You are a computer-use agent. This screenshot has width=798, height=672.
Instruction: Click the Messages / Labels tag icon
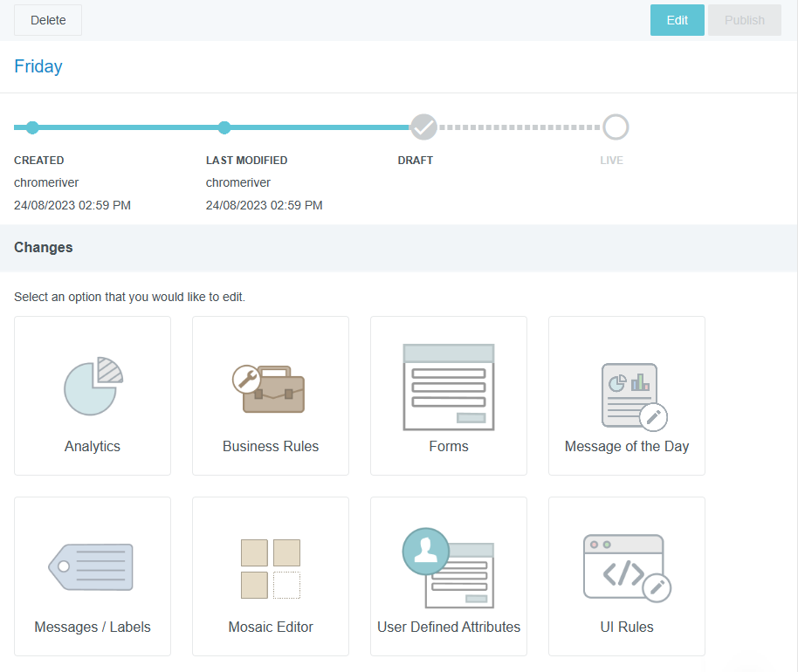(x=92, y=567)
